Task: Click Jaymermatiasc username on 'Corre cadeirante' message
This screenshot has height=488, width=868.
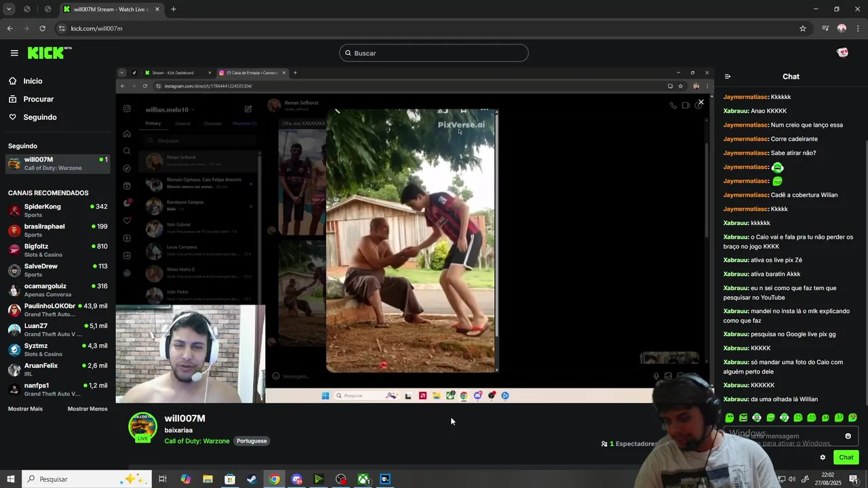Action: pyautogui.click(x=745, y=139)
